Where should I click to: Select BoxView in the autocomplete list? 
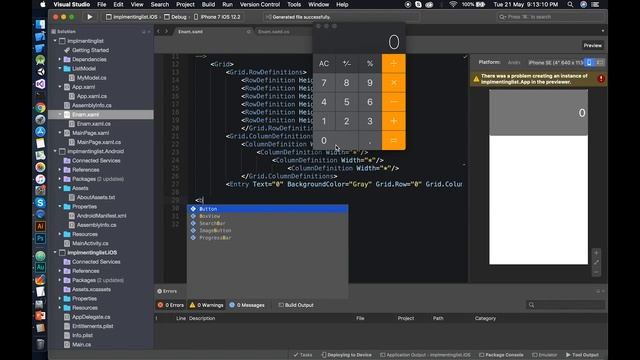267,216
